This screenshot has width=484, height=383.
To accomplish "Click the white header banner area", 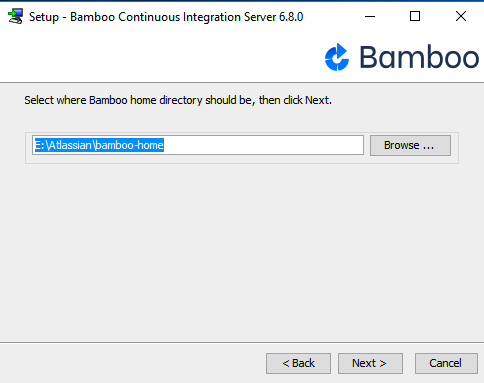I will pyautogui.click(x=160, y=57).
